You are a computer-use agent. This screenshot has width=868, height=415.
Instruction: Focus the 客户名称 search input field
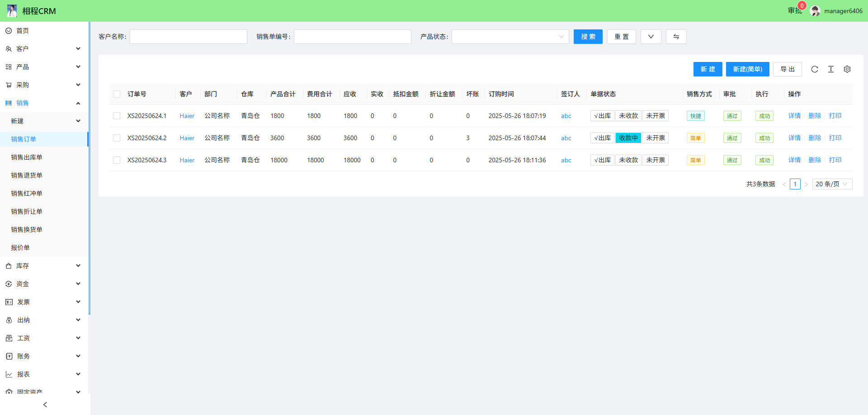[x=189, y=37]
